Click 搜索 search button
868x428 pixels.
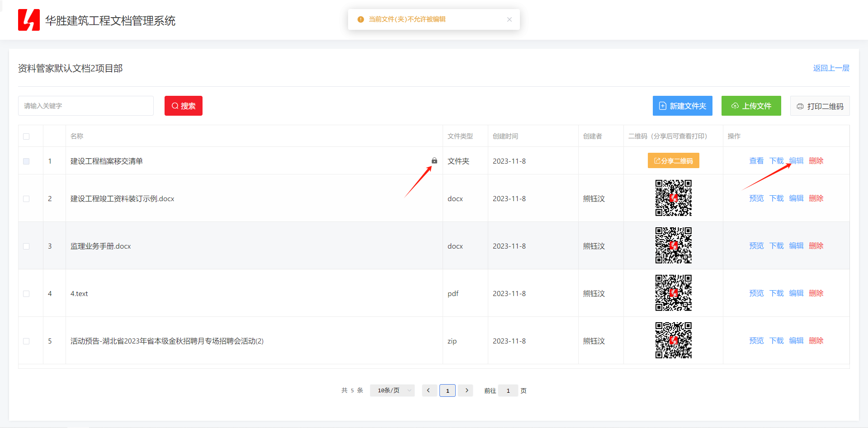point(184,106)
